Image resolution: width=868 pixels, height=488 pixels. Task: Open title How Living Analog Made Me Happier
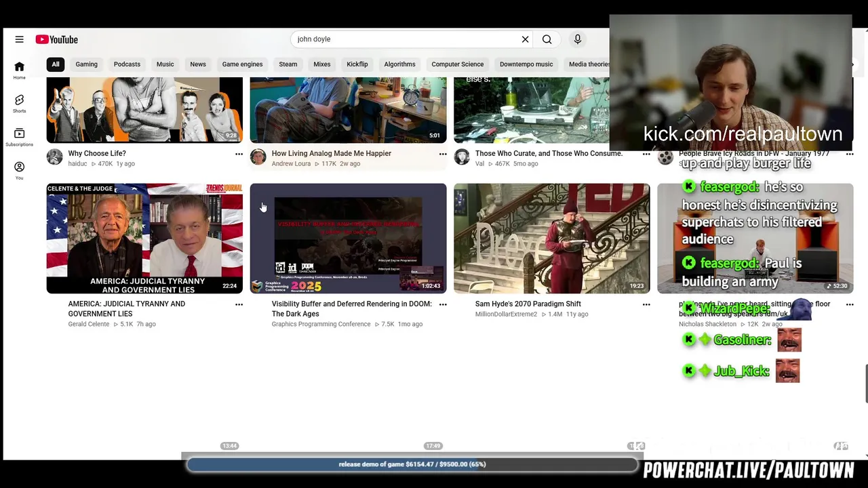(x=331, y=154)
